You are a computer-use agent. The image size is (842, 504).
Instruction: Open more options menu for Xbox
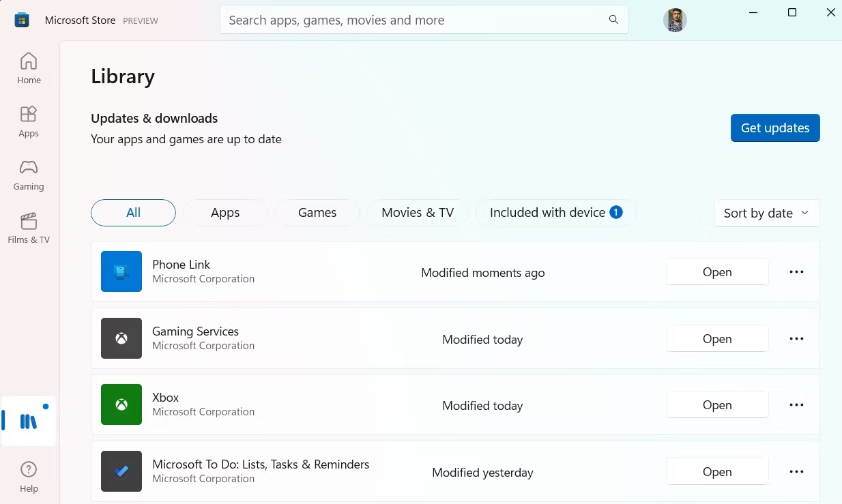796,405
